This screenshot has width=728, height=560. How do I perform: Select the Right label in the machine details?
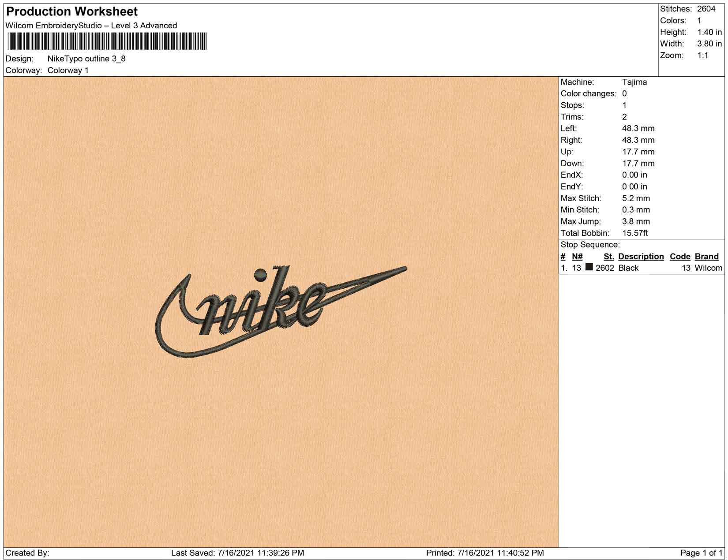571,140
